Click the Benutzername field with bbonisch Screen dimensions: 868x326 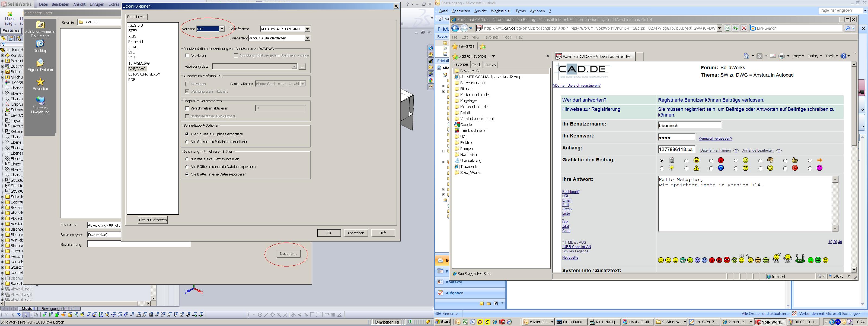pos(689,126)
